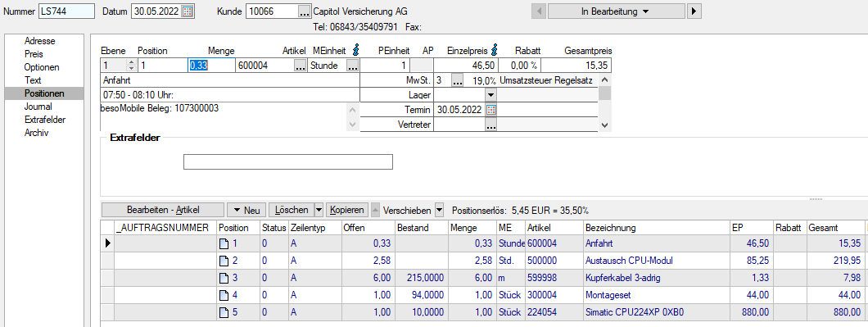Open the Optionen section

click(x=42, y=67)
